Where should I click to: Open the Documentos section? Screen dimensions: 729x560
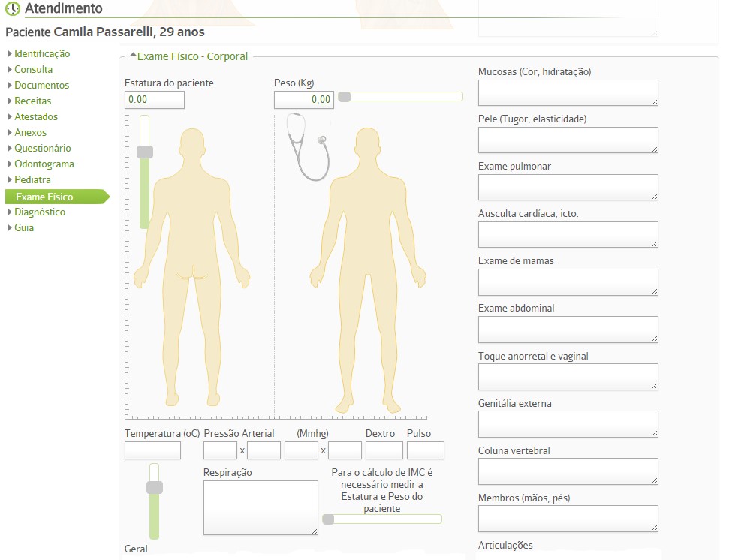click(x=42, y=85)
